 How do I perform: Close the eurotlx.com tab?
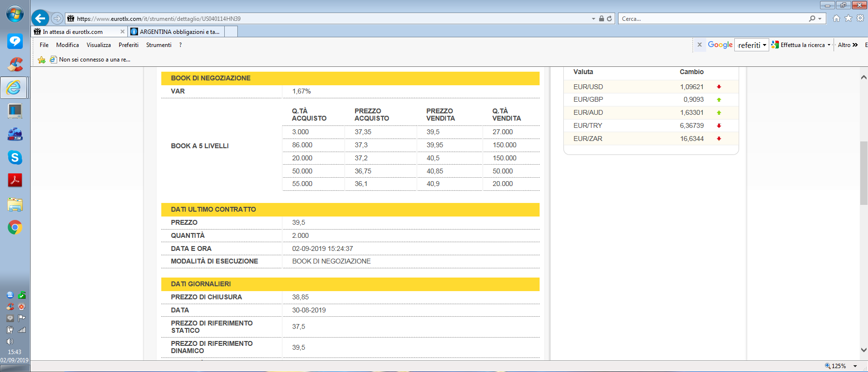122,31
